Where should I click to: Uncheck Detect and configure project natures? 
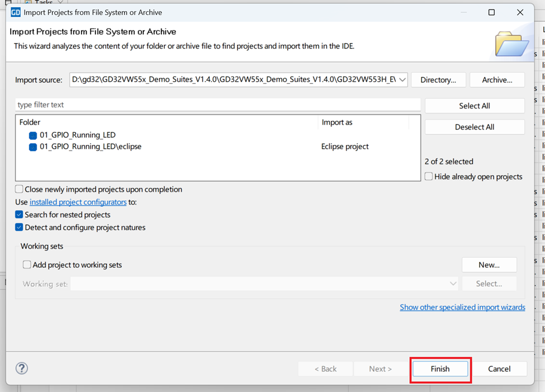19,228
